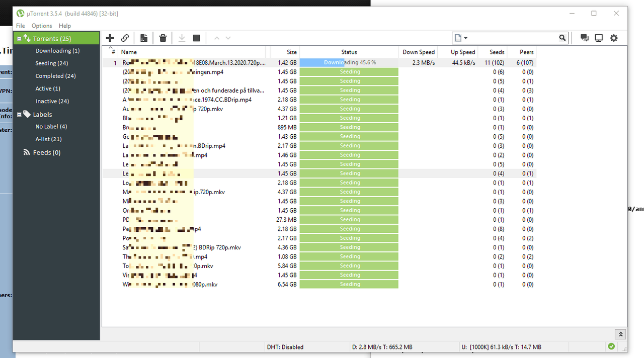Select No Label (4) in sidebar

pyautogui.click(x=51, y=127)
